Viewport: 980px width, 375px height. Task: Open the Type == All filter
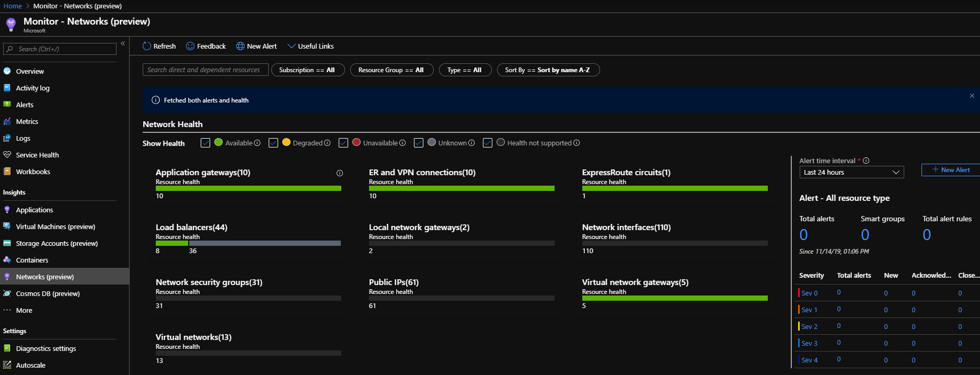coord(465,70)
